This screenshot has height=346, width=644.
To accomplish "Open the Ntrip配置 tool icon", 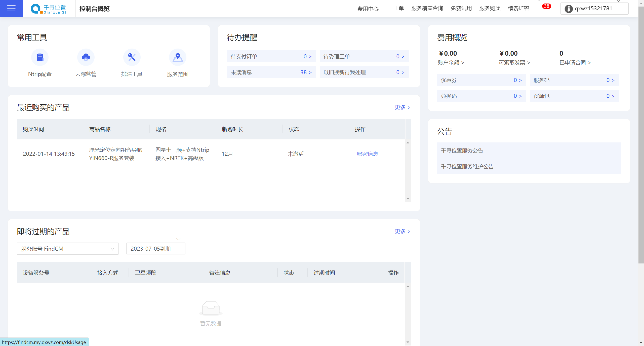I will pyautogui.click(x=40, y=57).
